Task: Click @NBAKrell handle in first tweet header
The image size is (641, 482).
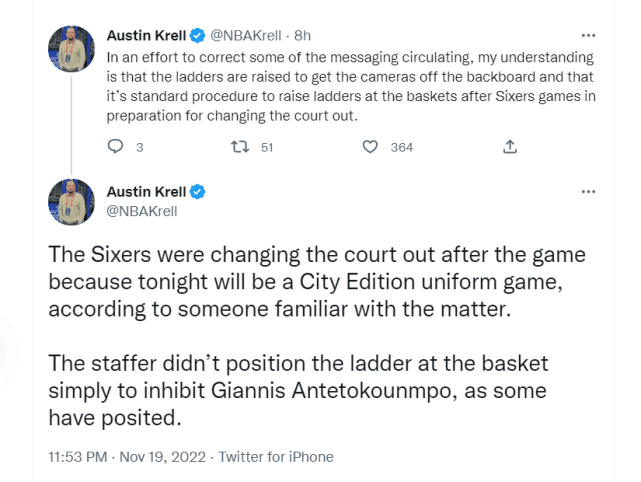Action: (245, 36)
